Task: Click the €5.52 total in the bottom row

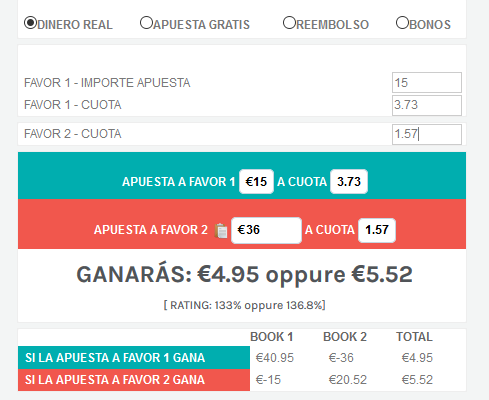Action: coord(417,380)
